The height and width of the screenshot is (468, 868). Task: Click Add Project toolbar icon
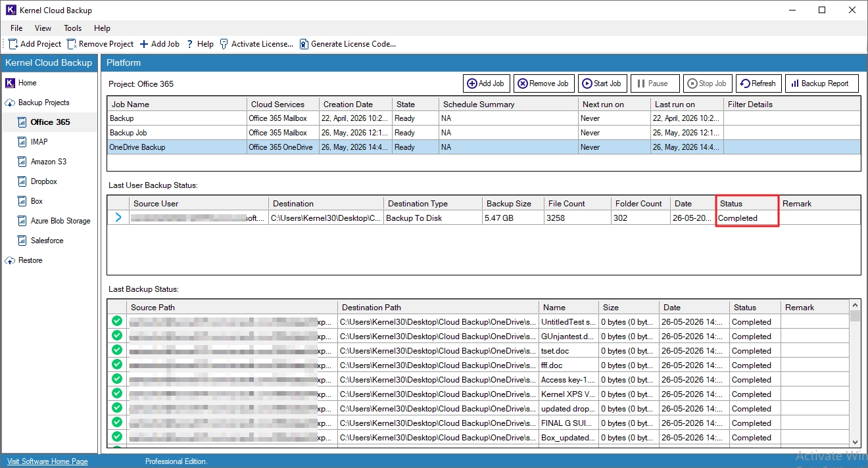click(x=13, y=44)
